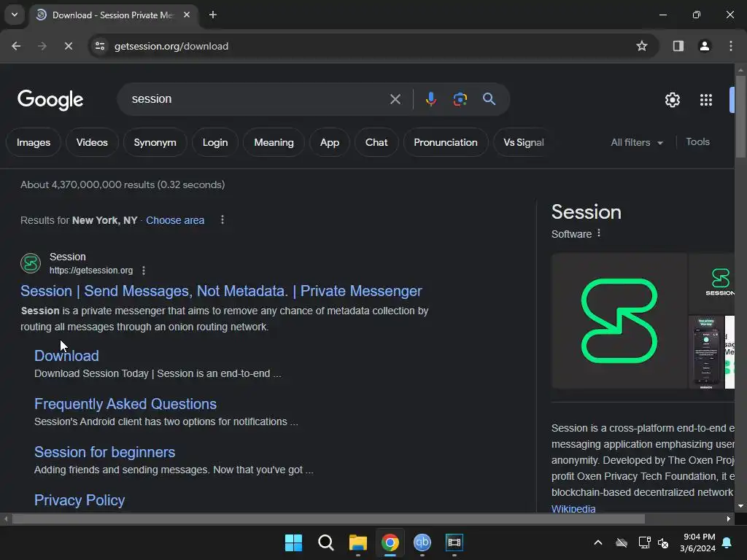Select the Vs Signal filter chip
This screenshot has width=747, height=560.
(x=523, y=142)
